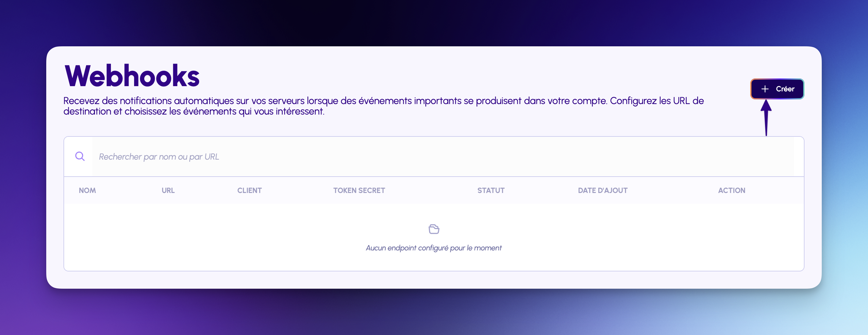The width and height of the screenshot is (868, 335).
Task: Click the placeholder text Rechercher par nom ou par URL
Action: click(x=159, y=157)
